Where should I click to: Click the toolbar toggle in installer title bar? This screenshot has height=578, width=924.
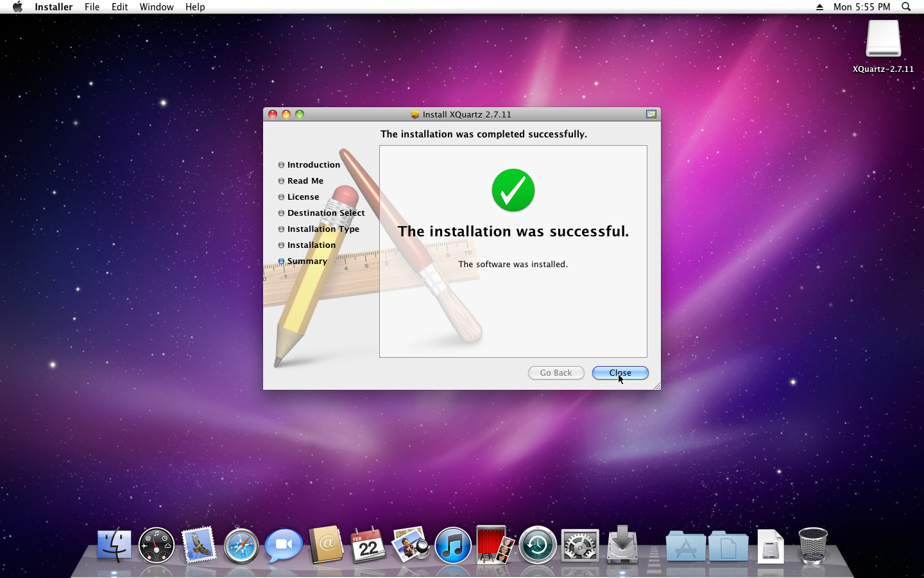tap(651, 114)
